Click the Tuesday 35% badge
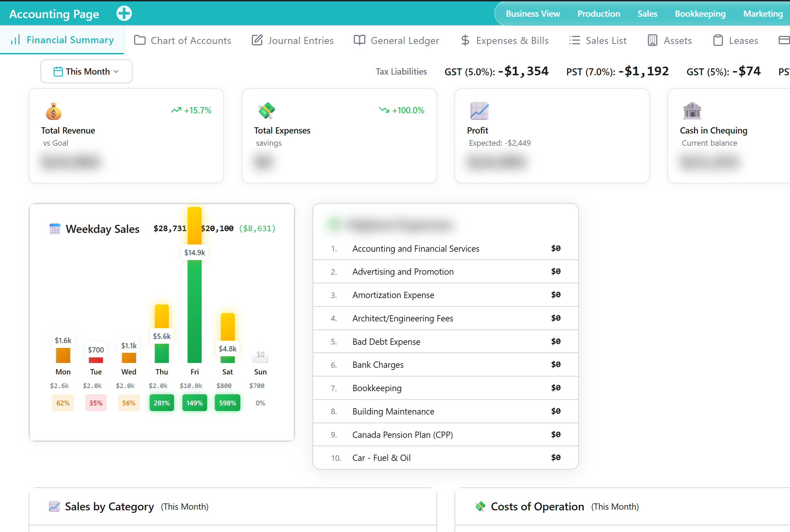 96,403
